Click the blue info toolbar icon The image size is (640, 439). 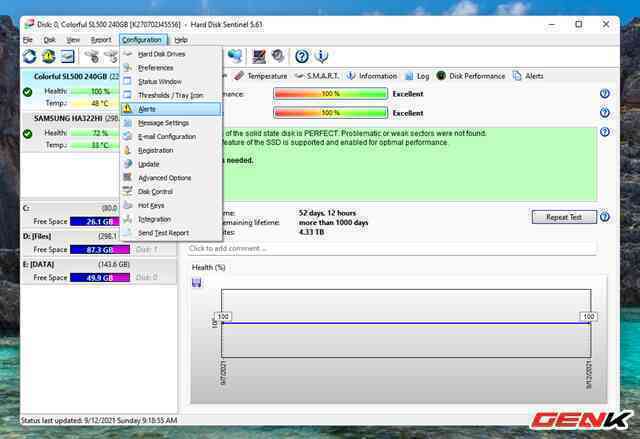point(322,56)
